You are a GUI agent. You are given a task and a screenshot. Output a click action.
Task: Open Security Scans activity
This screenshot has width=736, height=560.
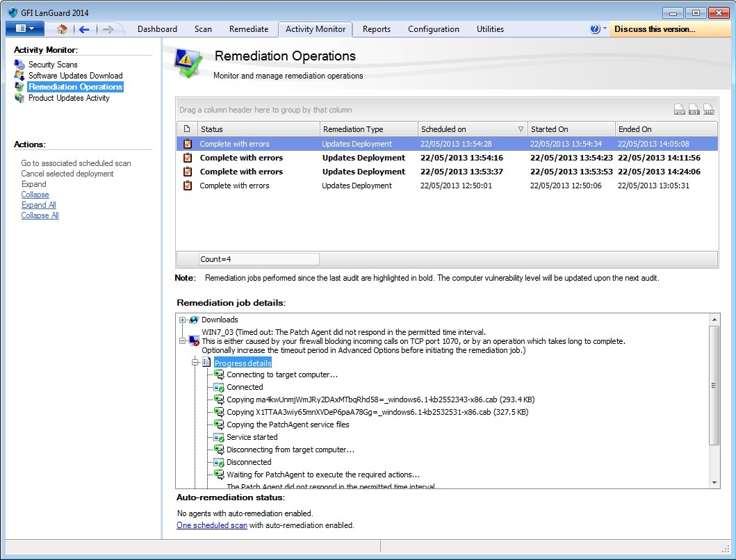point(53,65)
